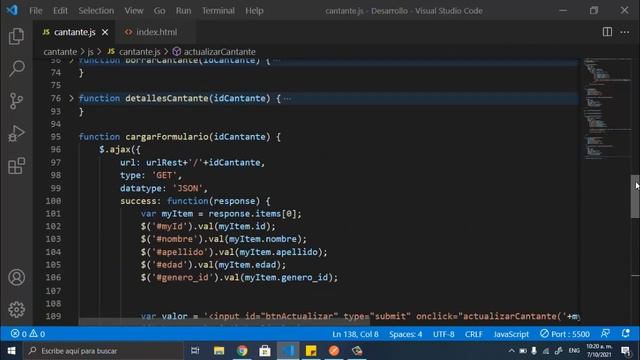Click the VS Code logo icon
The image size is (640, 360).
tap(12, 10)
